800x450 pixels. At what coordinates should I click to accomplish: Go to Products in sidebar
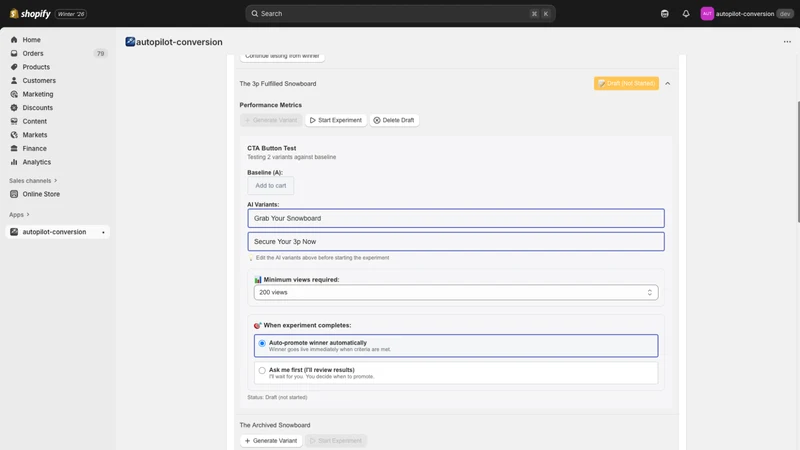coord(36,67)
